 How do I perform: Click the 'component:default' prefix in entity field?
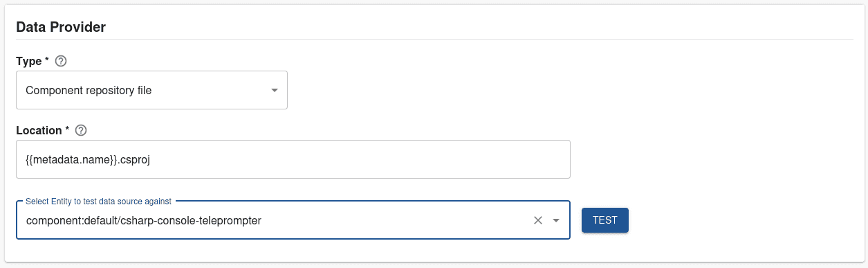[71, 221]
